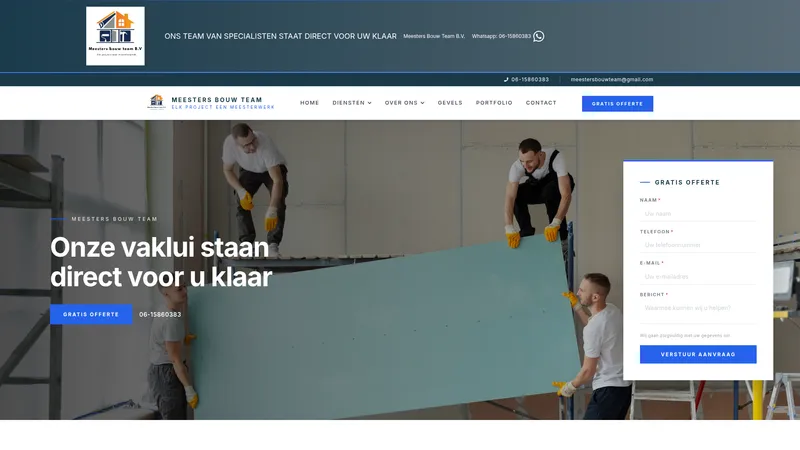The image size is (800, 450).
Task: Click the privacy note under the Bericht field
Action: (x=685, y=336)
